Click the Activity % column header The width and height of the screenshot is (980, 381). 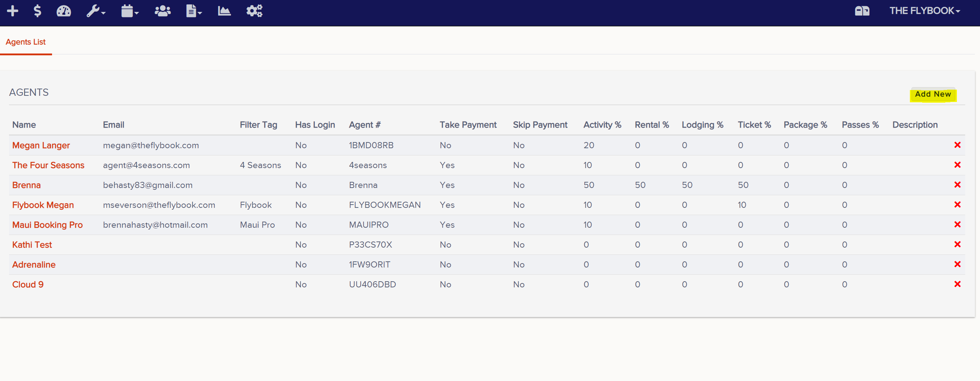tap(602, 125)
